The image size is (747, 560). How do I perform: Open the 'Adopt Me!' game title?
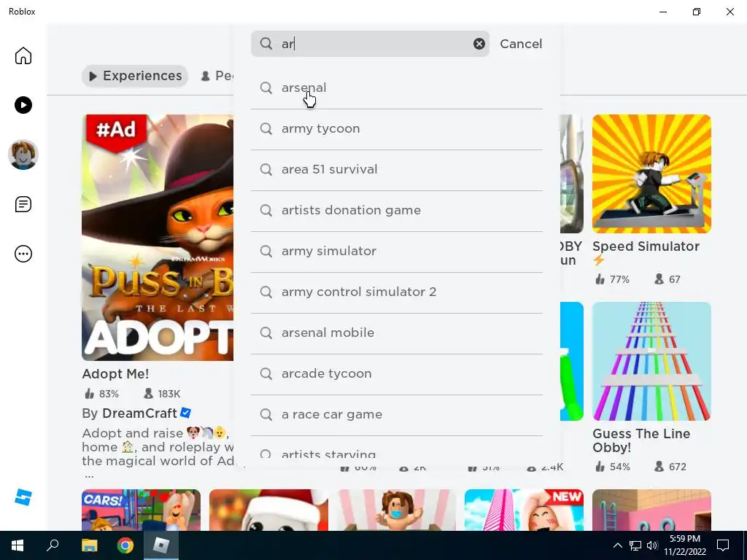point(115,374)
